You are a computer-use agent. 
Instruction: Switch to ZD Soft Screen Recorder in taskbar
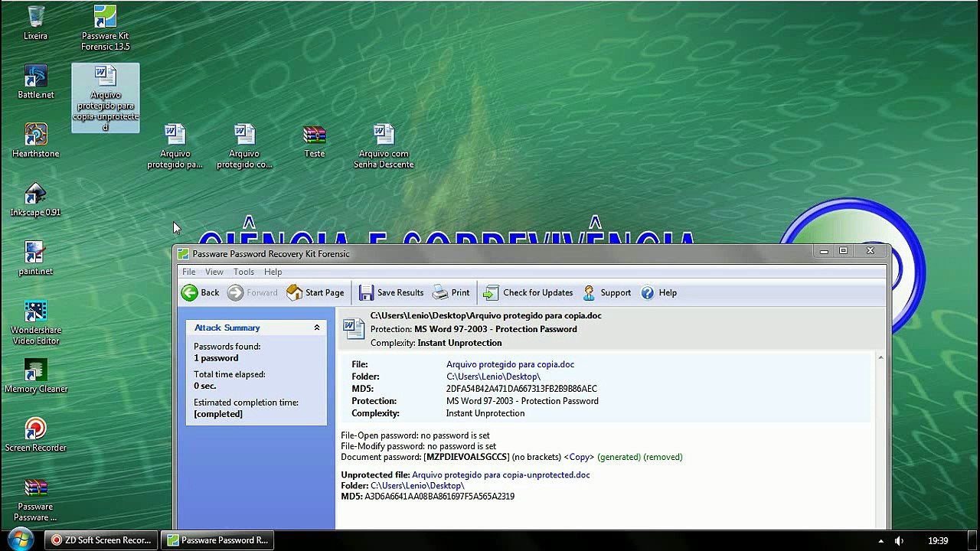[101, 540]
